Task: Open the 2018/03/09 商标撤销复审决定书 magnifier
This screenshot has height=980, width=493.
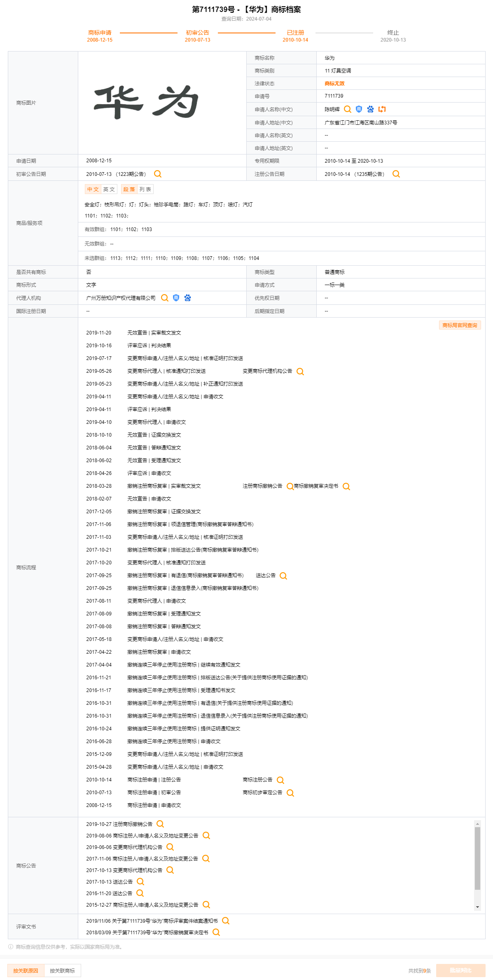Action: (x=216, y=932)
